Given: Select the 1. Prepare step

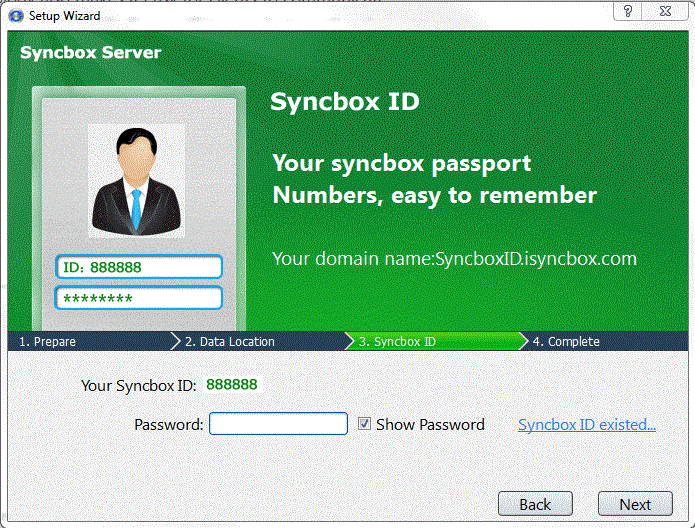Looking at the screenshot, I should click(48, 342).
